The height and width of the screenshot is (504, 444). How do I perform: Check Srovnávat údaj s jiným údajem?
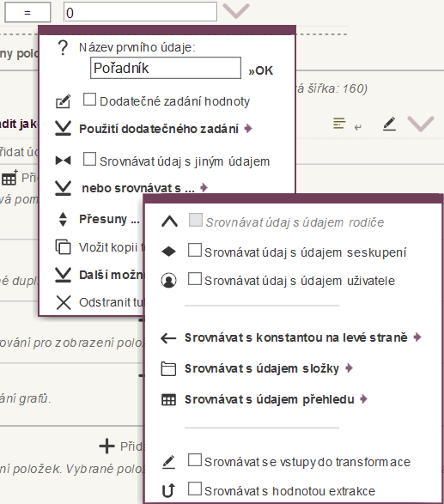click(x=89, y=159)
